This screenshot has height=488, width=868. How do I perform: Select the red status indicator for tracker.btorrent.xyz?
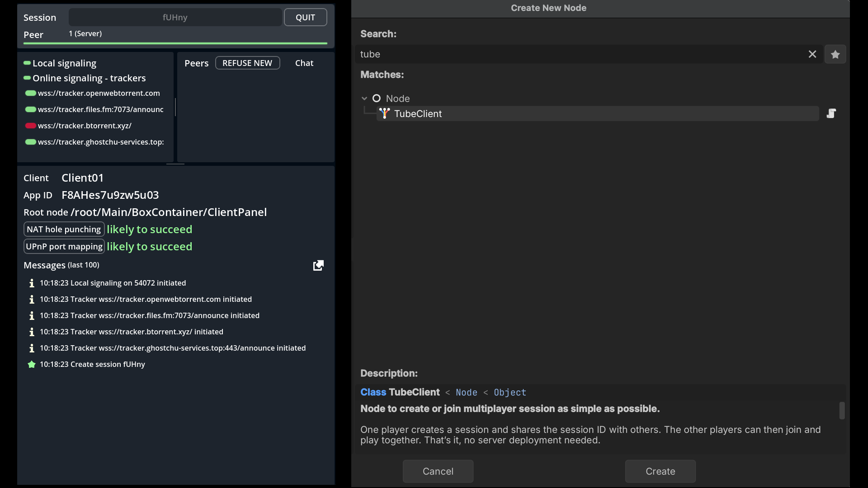pyautogui.click(x=31, y=126)
